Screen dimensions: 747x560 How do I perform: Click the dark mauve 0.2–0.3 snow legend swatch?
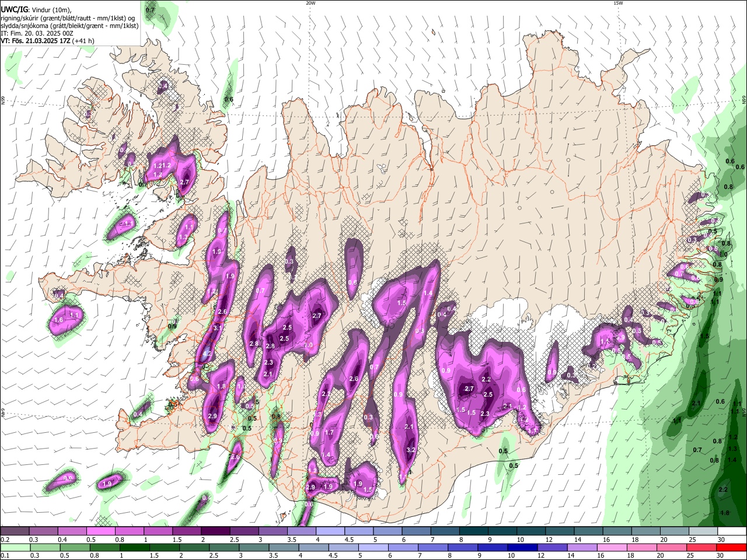coord(15,531)
